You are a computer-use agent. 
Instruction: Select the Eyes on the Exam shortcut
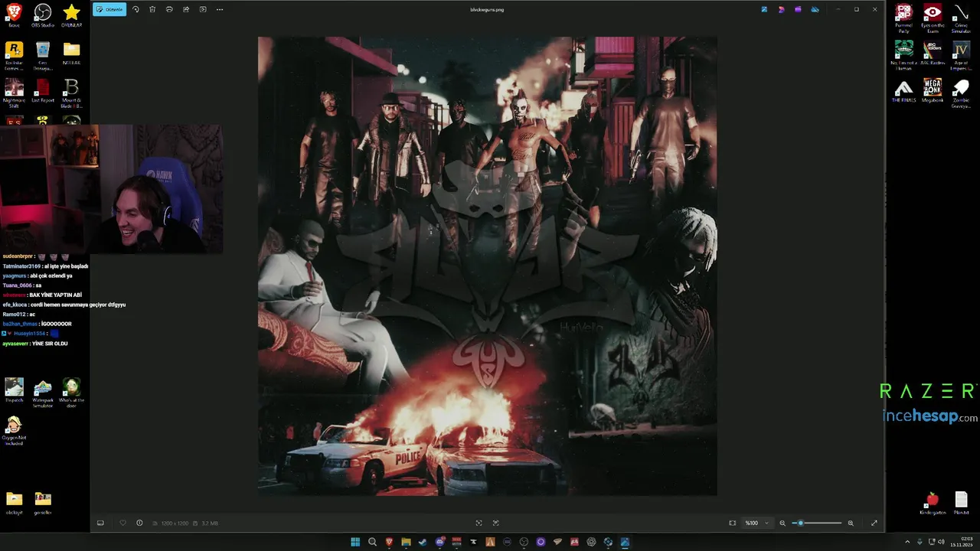click(x=933, y=18)
